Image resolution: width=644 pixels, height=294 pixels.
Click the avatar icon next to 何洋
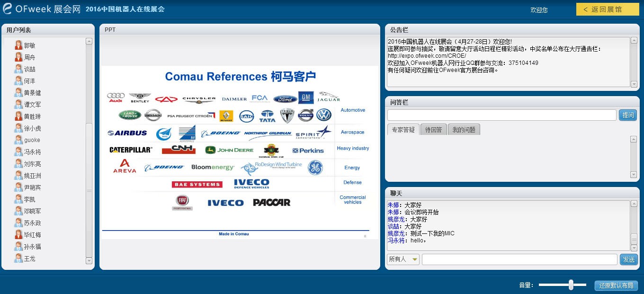pos(18,81)
